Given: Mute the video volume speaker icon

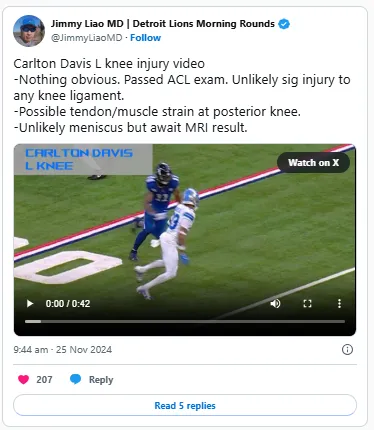Looking at the screenshot, I should tap(275, 303).
